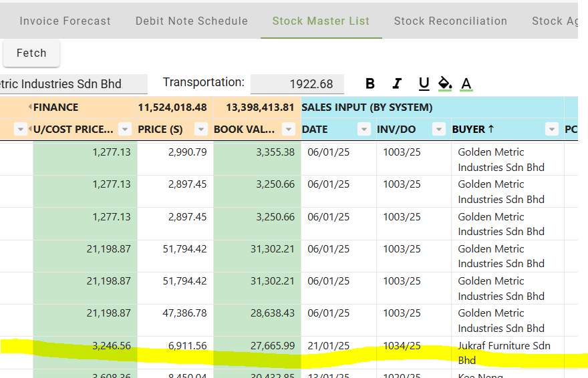
Task: Apply underline formatting with the U icon
Action: coord(424,84)
